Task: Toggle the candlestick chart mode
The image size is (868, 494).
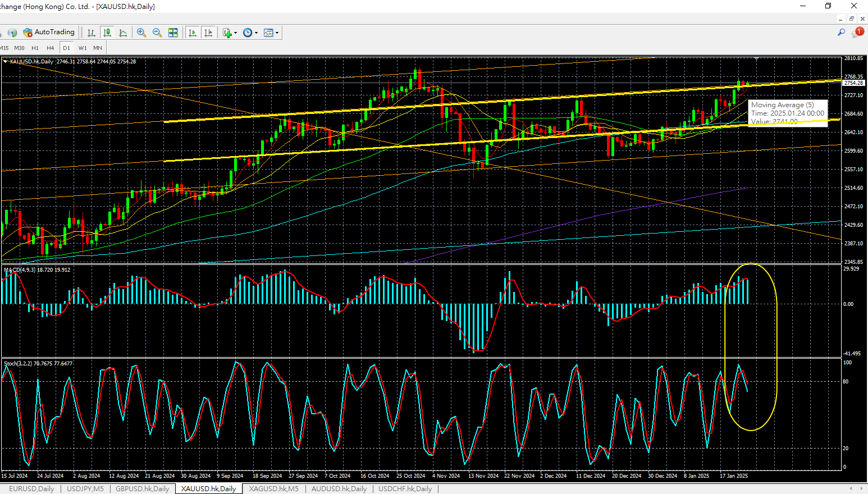Action: tap(107, 33)
